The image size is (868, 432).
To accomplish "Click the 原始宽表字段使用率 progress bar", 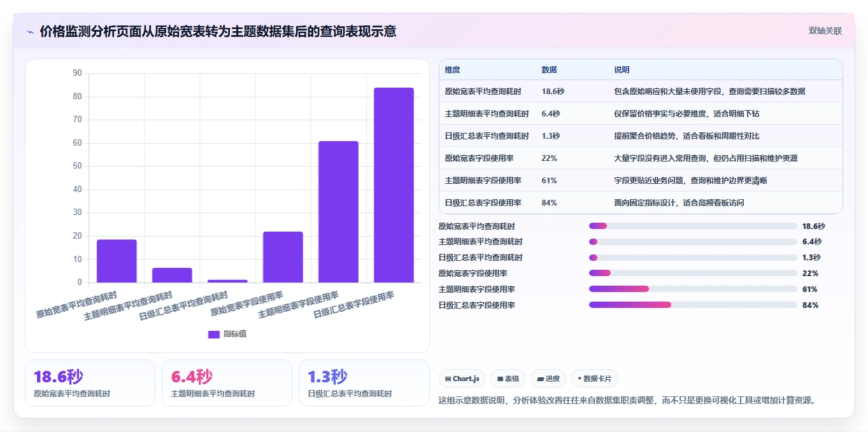I will pyautogui.click(x=693, y=273).
